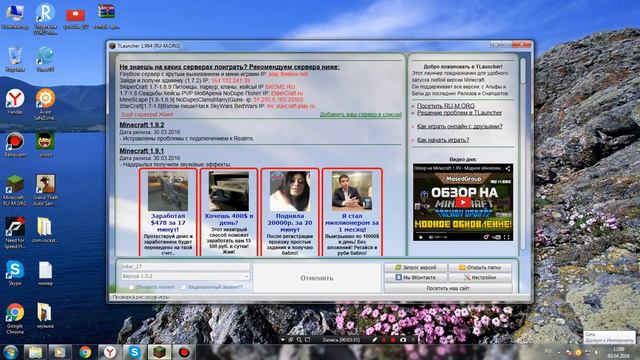Open the blue globe desktop shortcut
Image resolution: width=640 pixels, height=360 pixels.
coord(45,59)
